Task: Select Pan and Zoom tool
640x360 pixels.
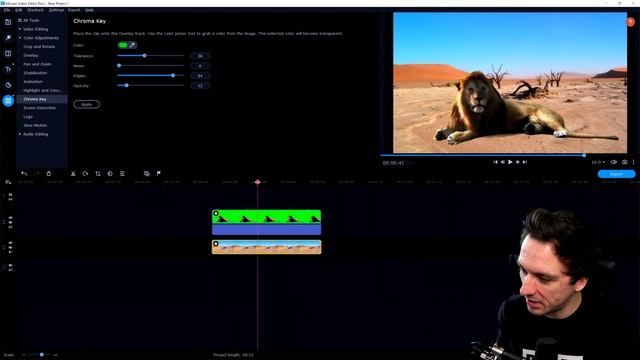Action: (37, 64)
